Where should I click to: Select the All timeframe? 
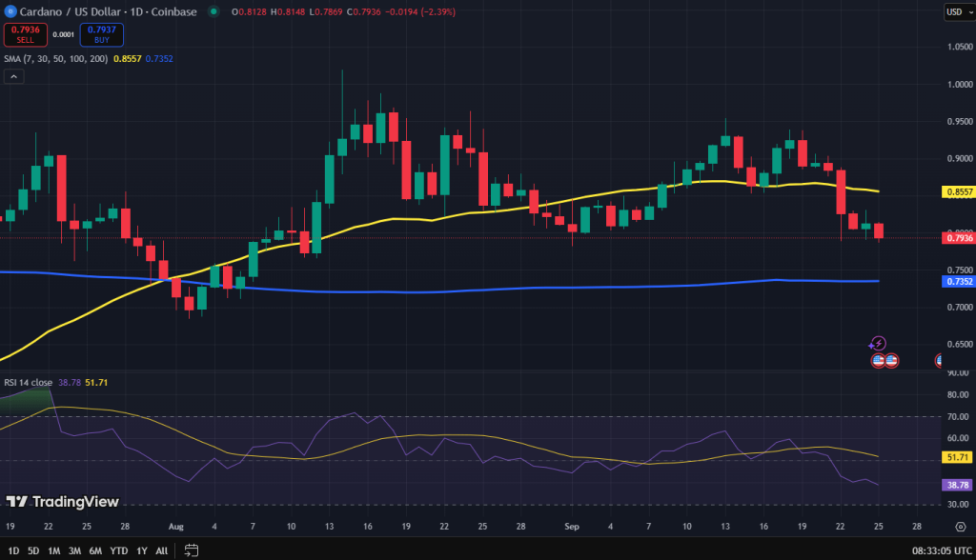[x=161, y=550]
